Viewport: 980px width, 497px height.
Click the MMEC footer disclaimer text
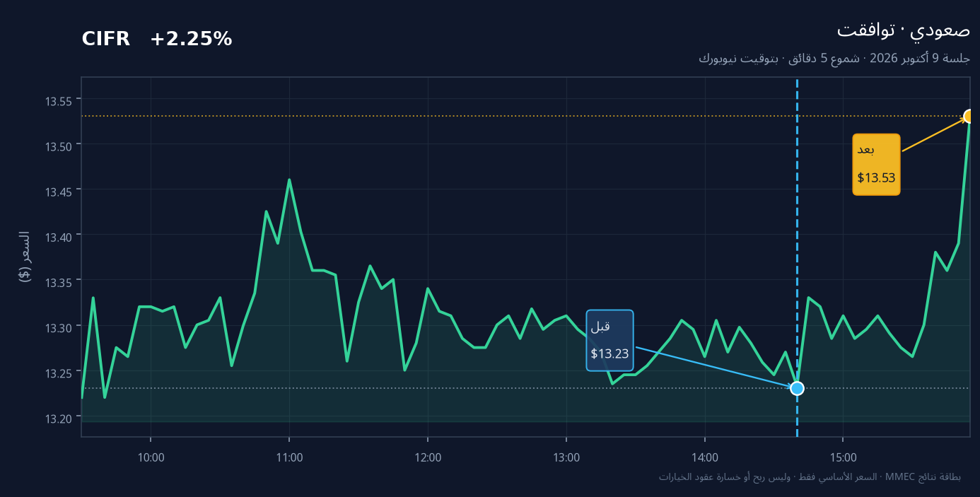click(810, 477)
